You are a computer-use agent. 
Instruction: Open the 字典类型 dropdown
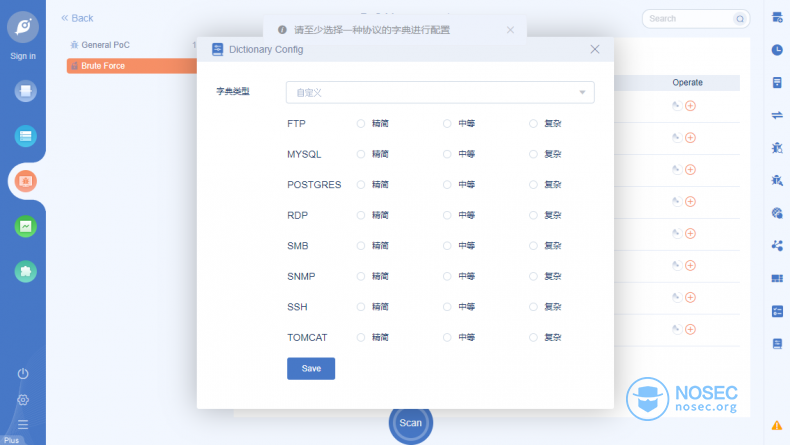(440, 92)
